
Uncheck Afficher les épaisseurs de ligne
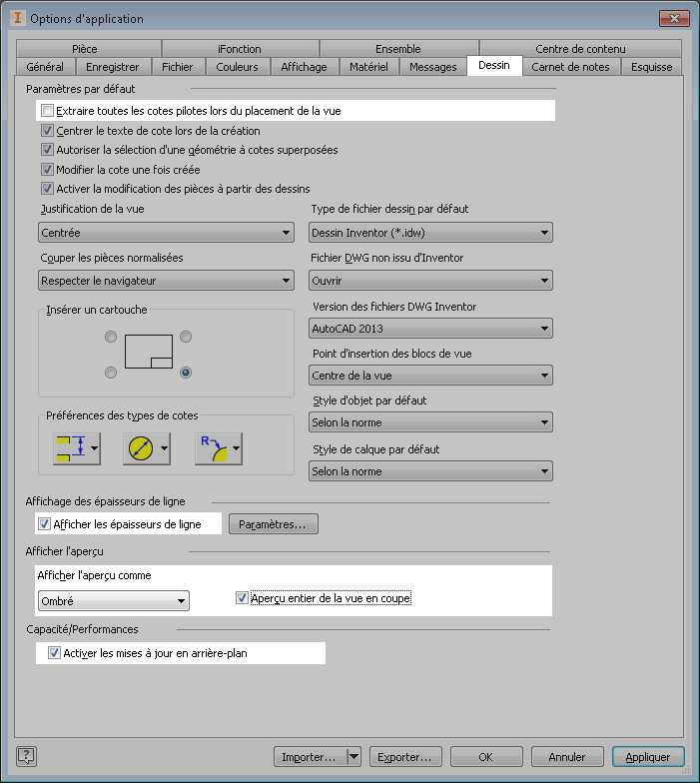point(44,523)
